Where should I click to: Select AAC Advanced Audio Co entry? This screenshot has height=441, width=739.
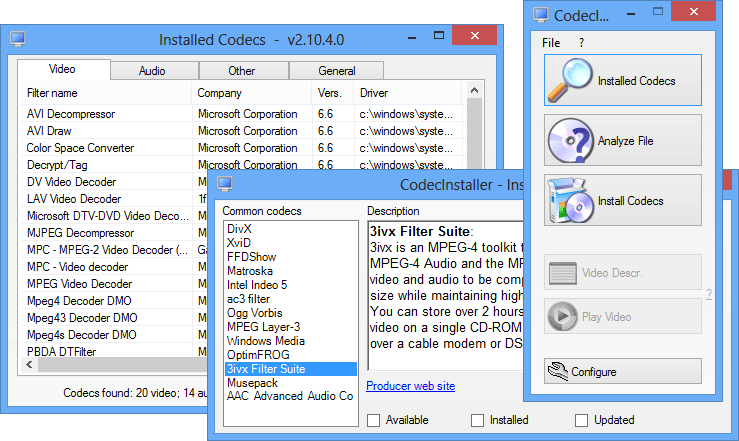pos(290,396)
